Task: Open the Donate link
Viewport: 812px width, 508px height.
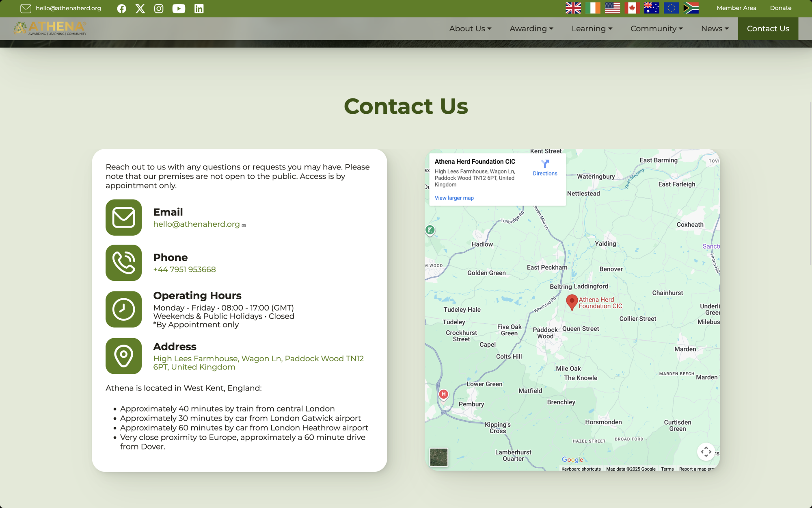Action: coord(781,8)
